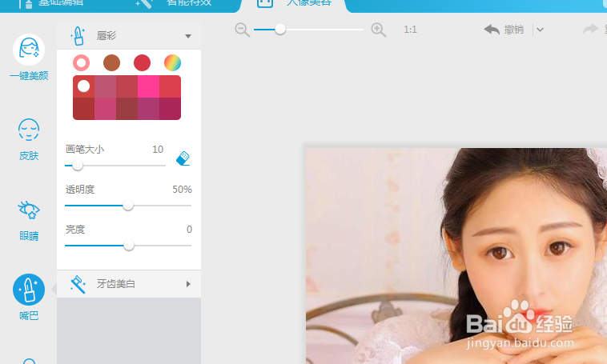Choose the red color group circle
Image resolution: width=607 pixels, height=364 pixels.
(142, 62)
